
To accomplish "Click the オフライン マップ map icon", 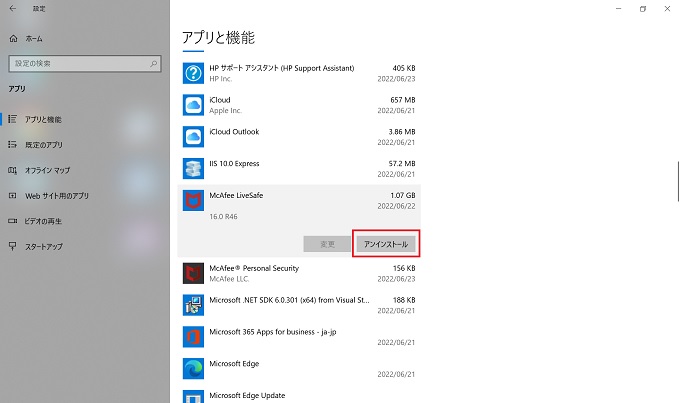I will point(13,170).
